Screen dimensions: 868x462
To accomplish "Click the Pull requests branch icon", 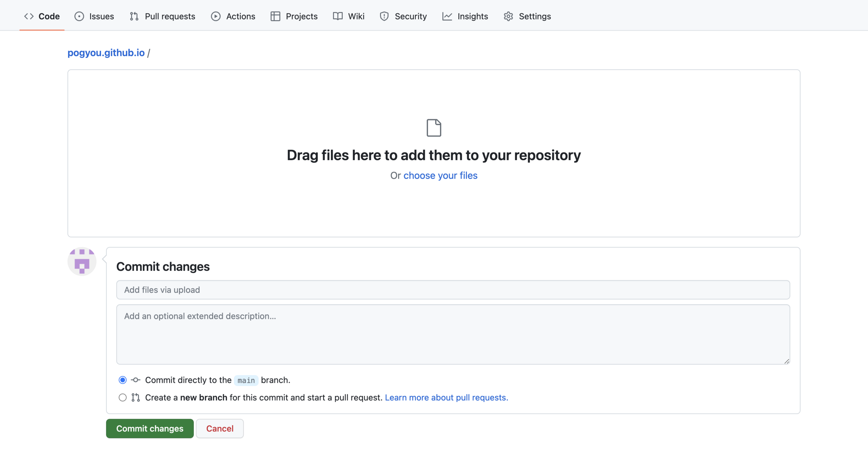I will [134, 16].
